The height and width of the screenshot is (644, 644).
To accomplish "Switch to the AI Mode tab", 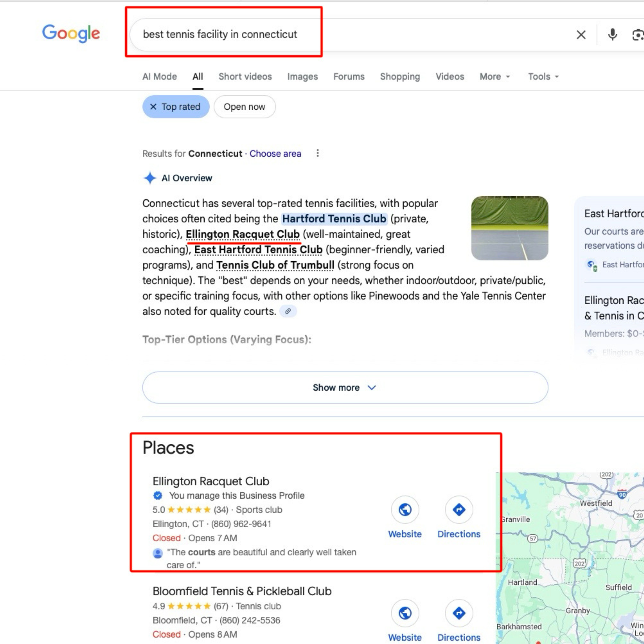I will click(x=160, y=76).
